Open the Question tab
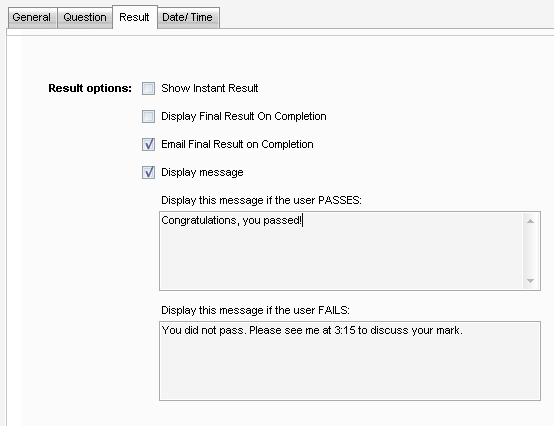The width and height of the screenshot is (554, 426). (85, 17)
